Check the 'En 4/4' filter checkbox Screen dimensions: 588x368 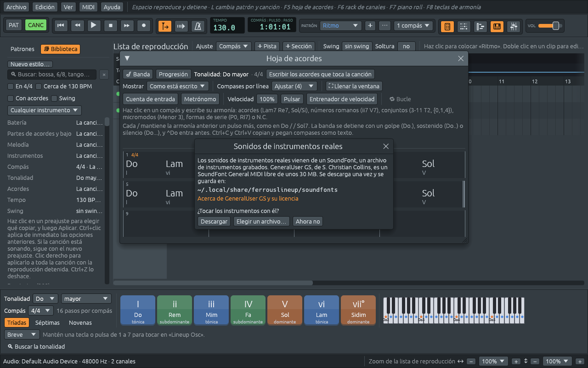pos(11,86)
